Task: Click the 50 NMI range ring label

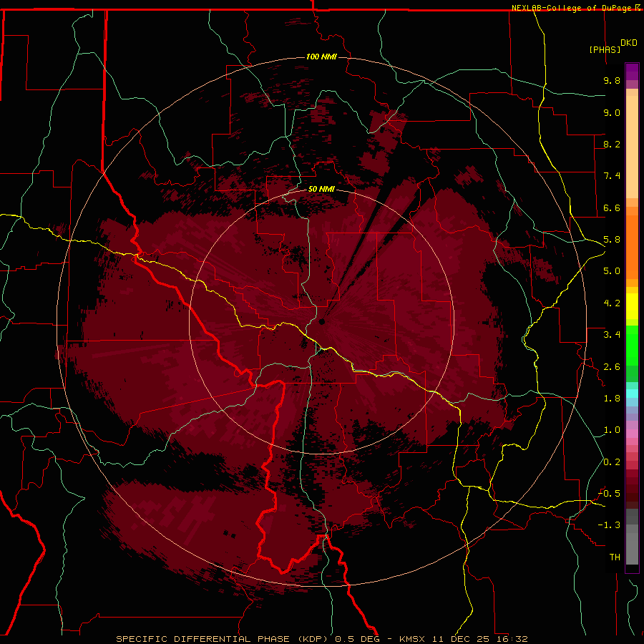Action: pyautogui.click(x=321, y=189)
